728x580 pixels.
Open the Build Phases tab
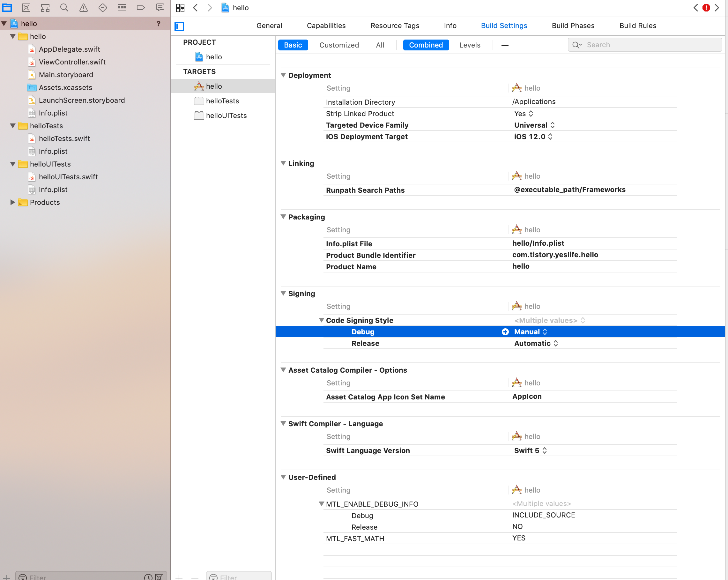[573, 26]
